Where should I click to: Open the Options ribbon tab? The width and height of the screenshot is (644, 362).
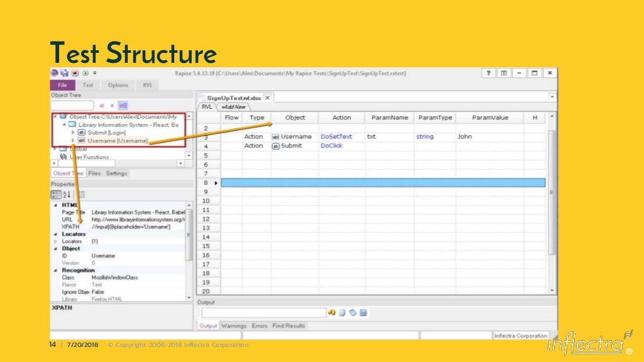coord(118,85)
